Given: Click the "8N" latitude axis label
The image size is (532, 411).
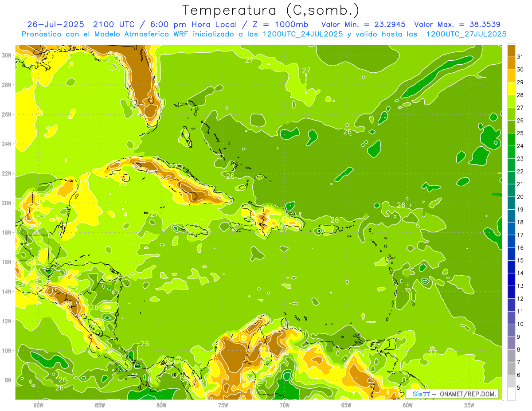Looking at the screenshot, I should click(8, 380).
